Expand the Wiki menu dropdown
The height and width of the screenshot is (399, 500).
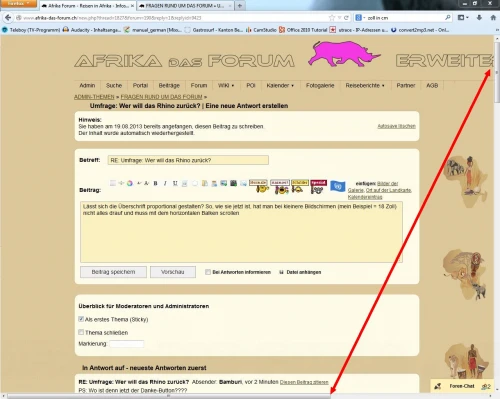(x=226, y=85)
